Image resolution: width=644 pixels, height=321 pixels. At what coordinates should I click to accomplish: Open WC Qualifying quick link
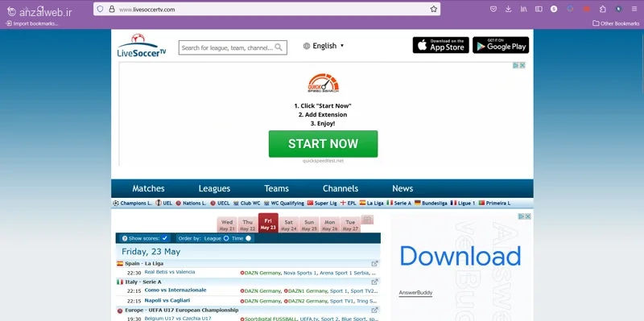coord(284,204)
